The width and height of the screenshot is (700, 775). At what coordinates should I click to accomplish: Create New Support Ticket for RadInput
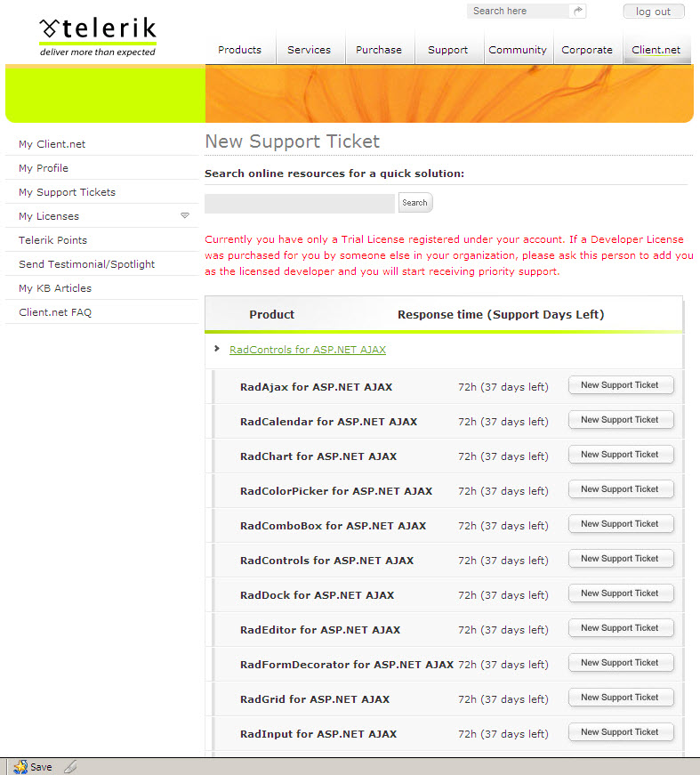(x=621, y=732)
